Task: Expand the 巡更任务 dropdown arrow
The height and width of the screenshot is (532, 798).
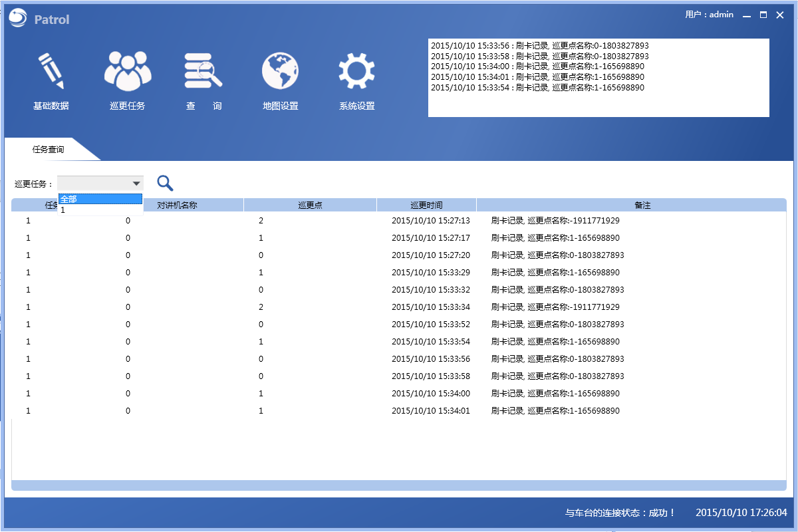Action: 136,184
